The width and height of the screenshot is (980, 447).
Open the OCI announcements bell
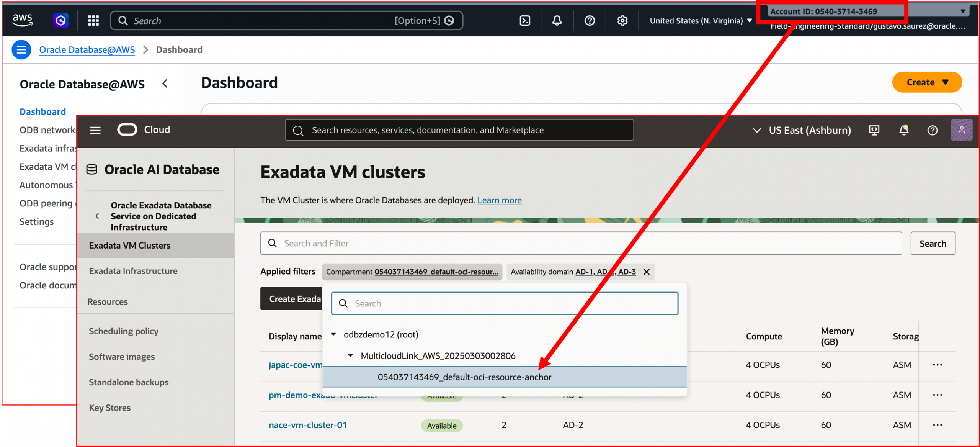click(x=903, y=130)
